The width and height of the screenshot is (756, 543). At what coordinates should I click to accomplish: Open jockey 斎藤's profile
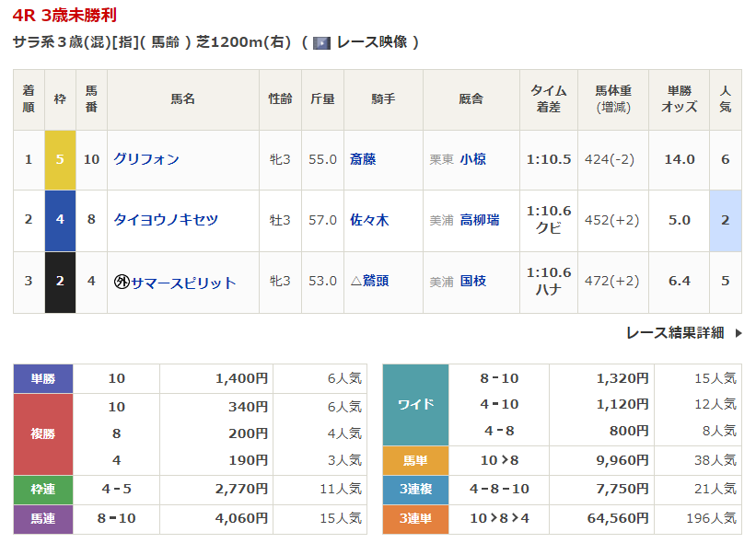(363, 159)
